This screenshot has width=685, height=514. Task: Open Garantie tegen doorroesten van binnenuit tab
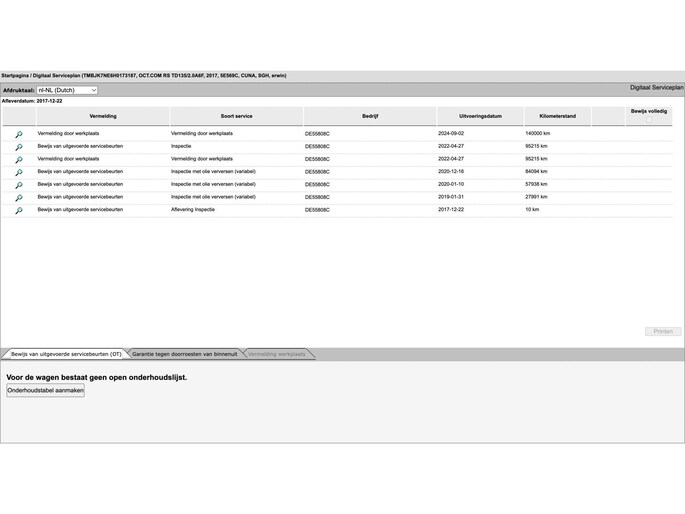coord(185,354)
